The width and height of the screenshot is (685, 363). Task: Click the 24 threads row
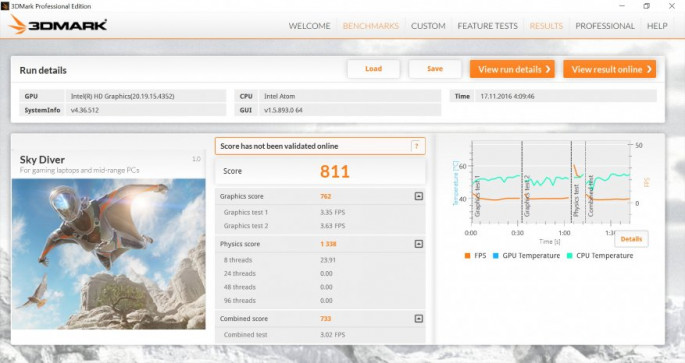[320, 273]
